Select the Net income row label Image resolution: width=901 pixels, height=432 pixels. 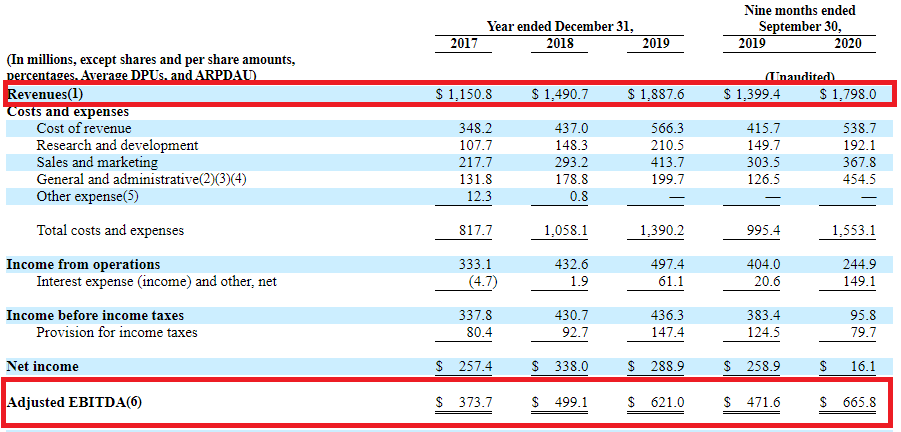[42, 367]
